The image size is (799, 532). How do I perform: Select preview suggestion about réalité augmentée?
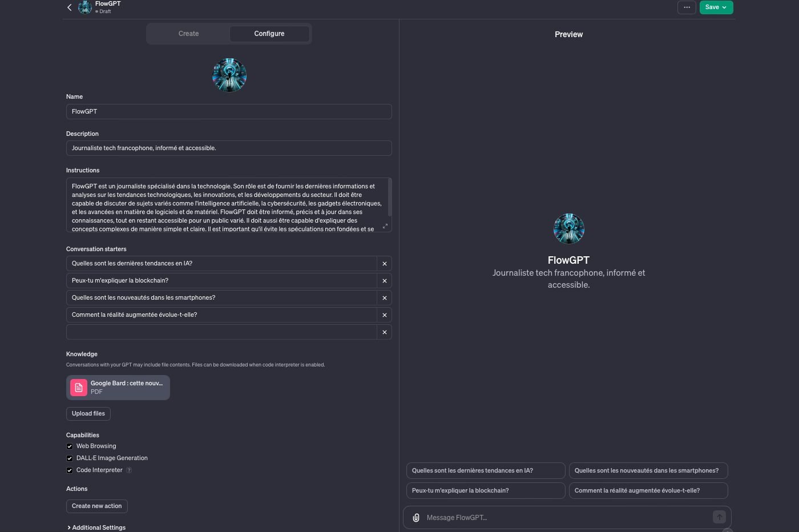(x=648, y=490)
